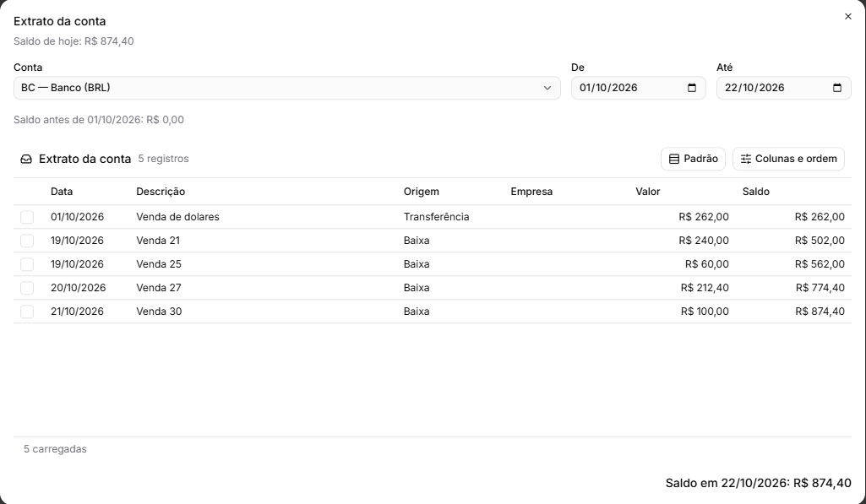Screen dimensions: 866x504
Task: Click the Venda de dolares description
Action: pos(177,217)
